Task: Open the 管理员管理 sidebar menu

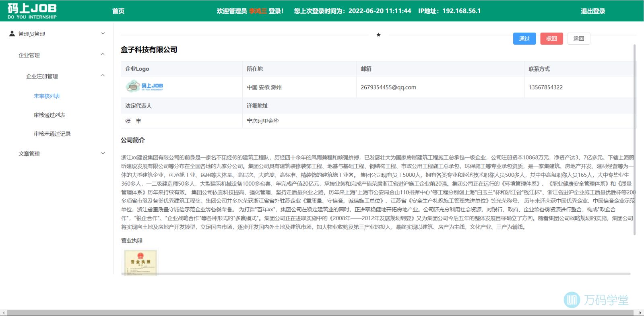Action: pos(57,34)
